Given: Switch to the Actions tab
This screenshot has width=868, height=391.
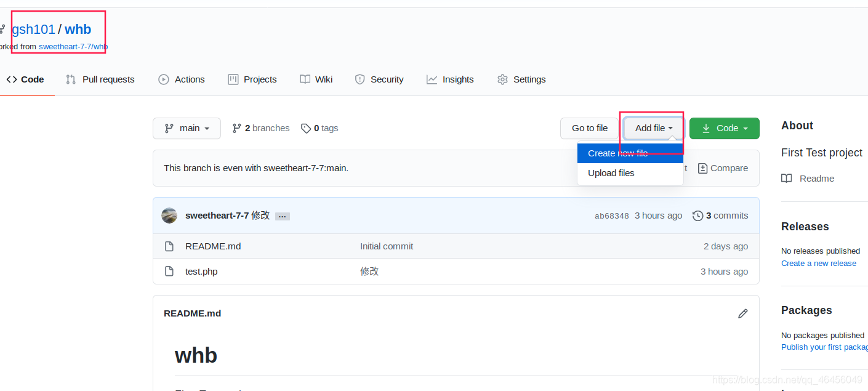Looking at the screenshot, I should [x=182, y=79].
